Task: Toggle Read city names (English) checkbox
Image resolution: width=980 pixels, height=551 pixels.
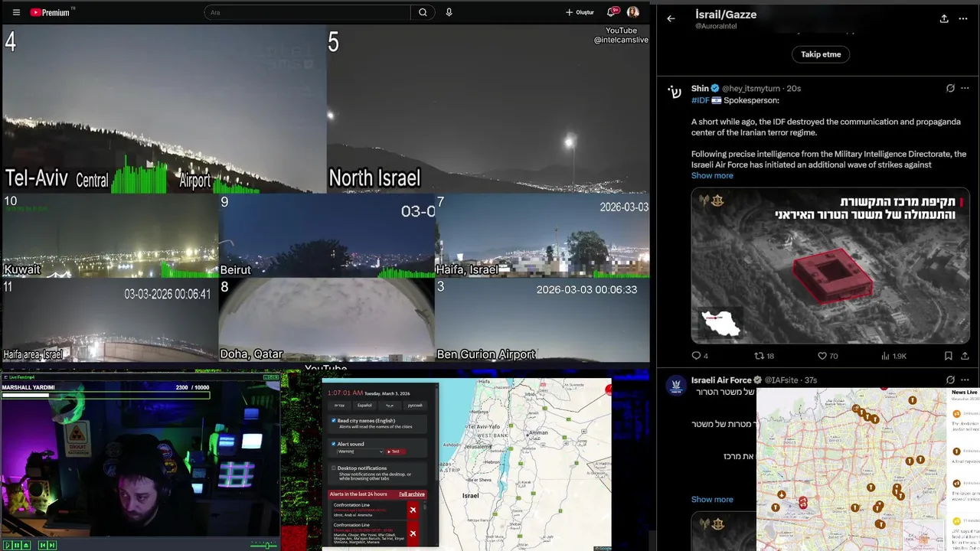Action: (x=334, y=420)
